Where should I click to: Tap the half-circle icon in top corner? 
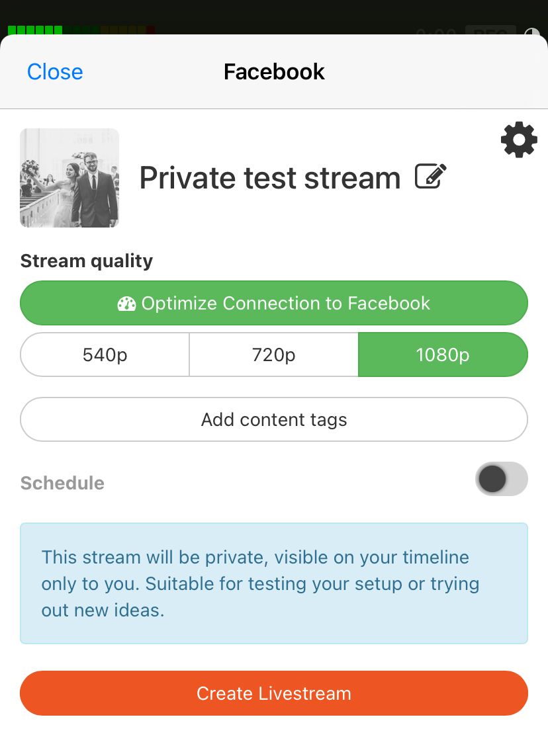pos(533,33)
